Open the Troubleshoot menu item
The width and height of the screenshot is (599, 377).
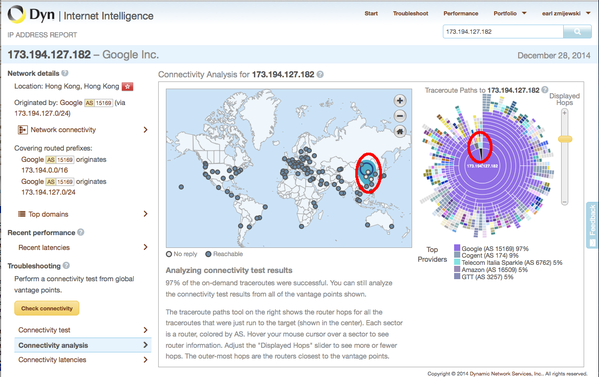410,13
